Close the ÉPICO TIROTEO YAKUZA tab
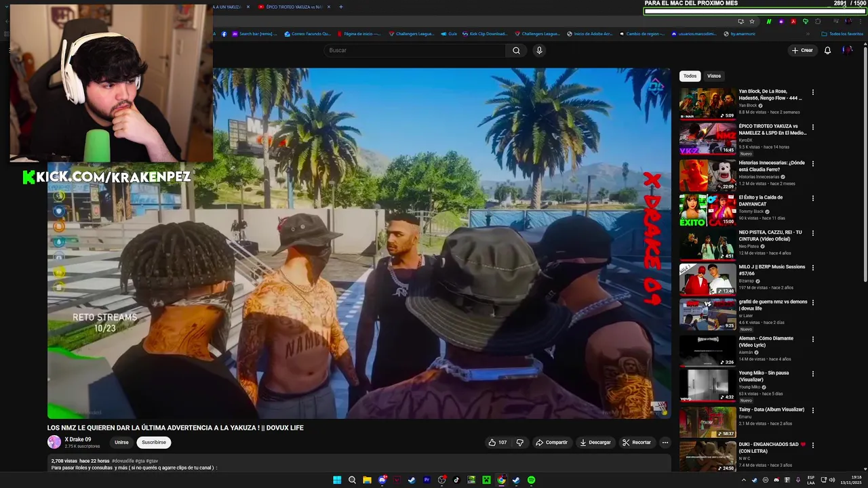Viewport: 868px width, 488px height. pyautogui.click(x=329, y=7)
